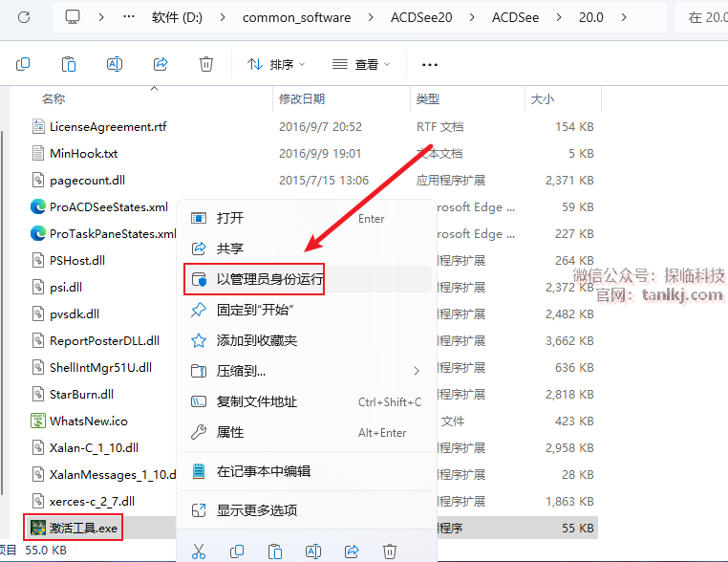Open the toolbar see-more ellipsis menu
728x562 pixels.
(x=430, y=65)
